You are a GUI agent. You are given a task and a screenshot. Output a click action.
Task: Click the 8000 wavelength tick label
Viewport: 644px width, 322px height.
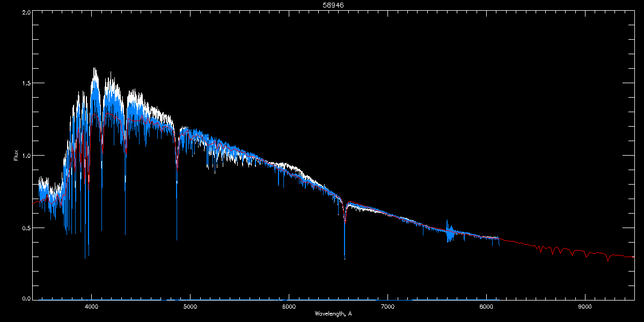click(486, 307)
